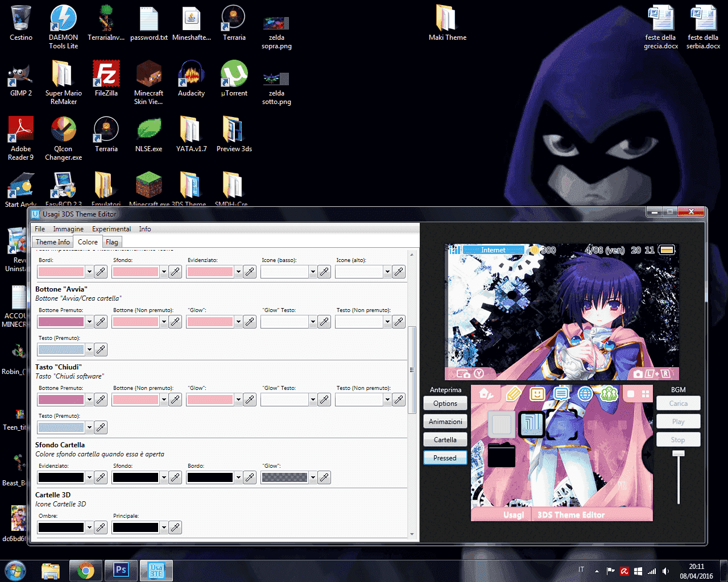Use the Testo (Premuto) eyedropper under Bottone "Avvia"
Viewport: 728px width, 582px height.
(101, 350)
